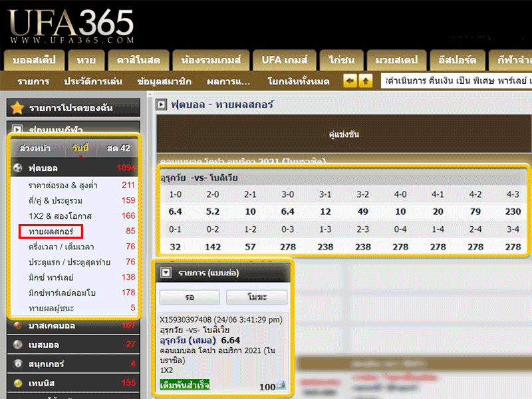The height and width of the screenshot is (399, 532).
Task: Open 1X2 & สองโอกาส market
Action: coord(60,216)
